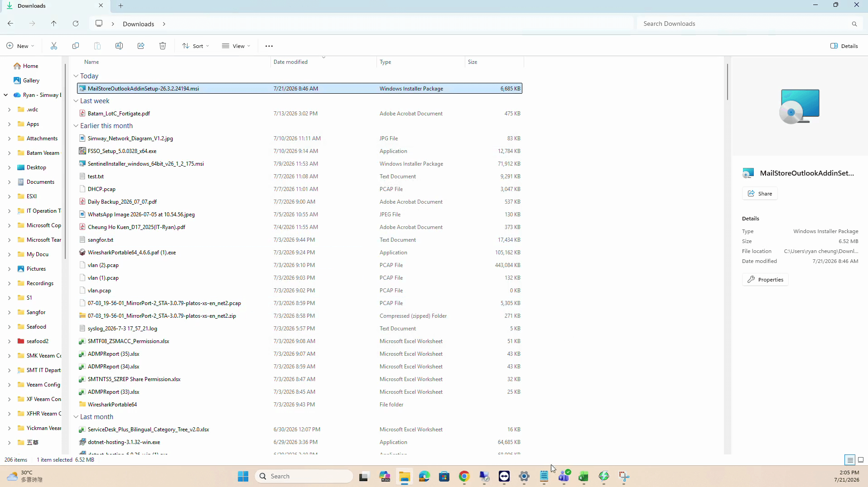Click the Cut scissors icon
The width and height of the screenshot is (868, 487).
coord(54,46)
